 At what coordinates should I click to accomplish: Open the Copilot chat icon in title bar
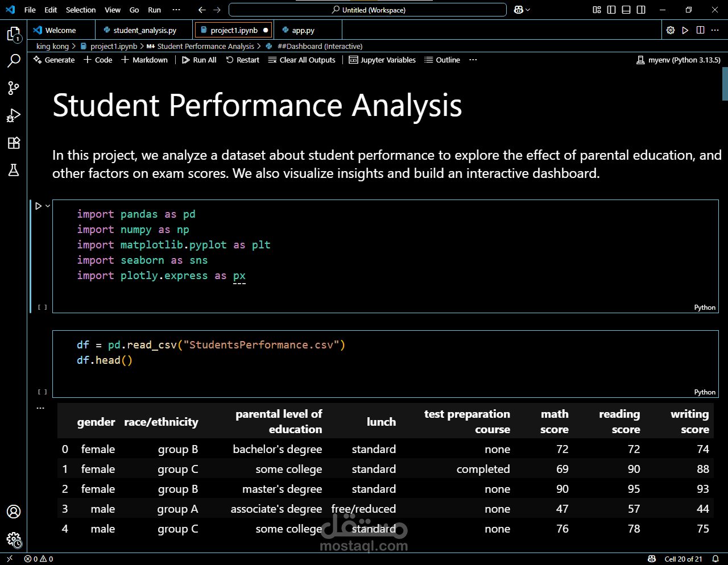[x=518, y=10]
